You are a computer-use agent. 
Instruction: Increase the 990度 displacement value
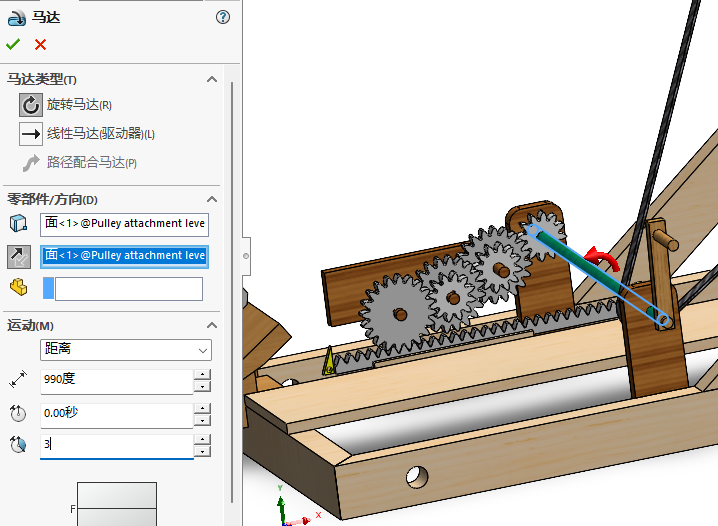(x=202, y=375)
